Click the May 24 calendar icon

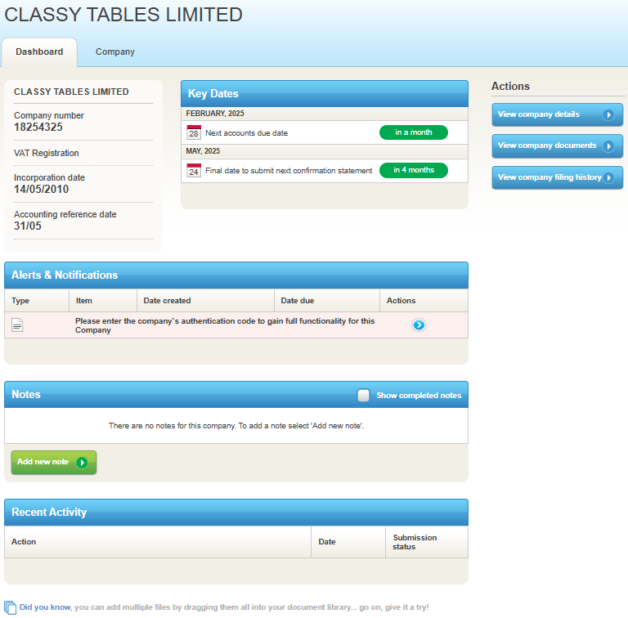point(194,171)
